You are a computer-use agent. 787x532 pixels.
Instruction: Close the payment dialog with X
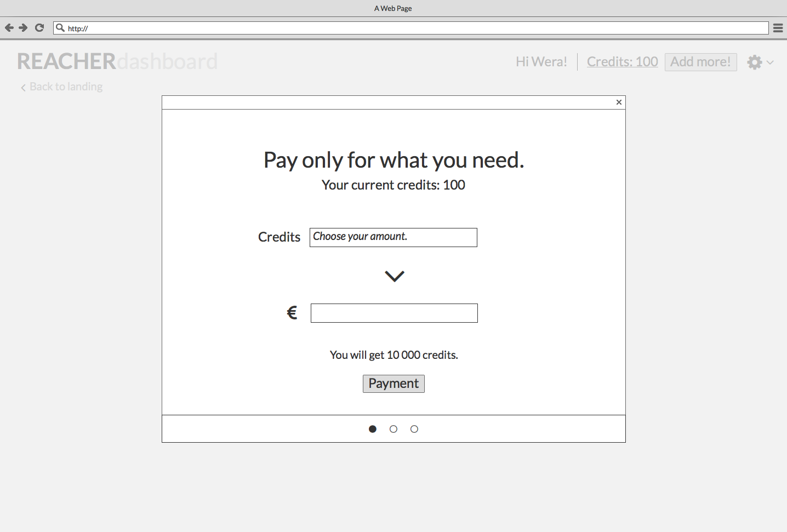pos(619,102)
